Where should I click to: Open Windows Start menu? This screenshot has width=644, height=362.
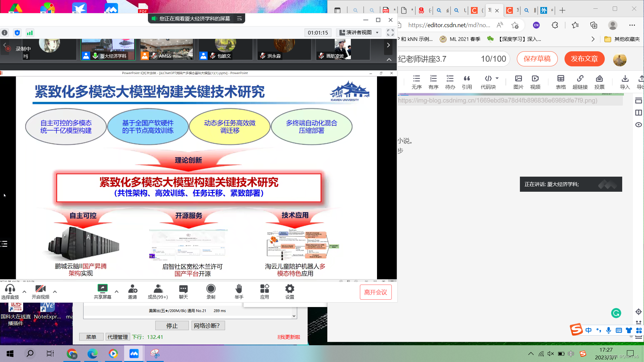pyautogui.click(x=10, y=354)
